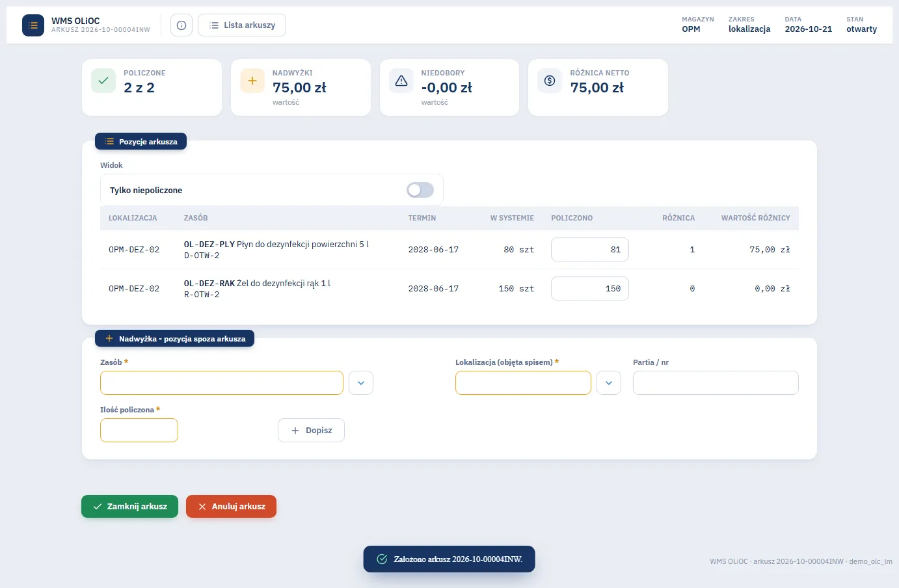Click the RÓŻNICA column header
This screenshot has width=899, height=588.
678,219
